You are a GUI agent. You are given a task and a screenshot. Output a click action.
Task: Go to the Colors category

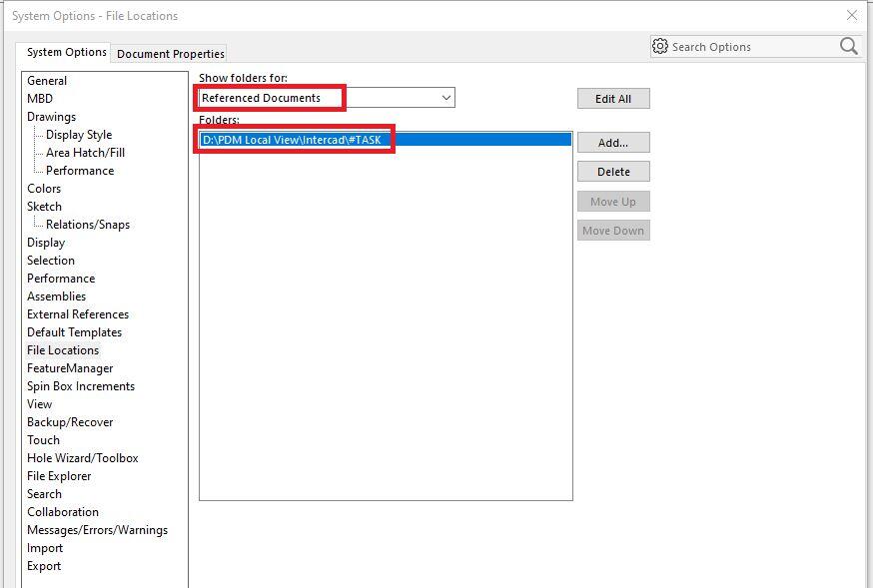coord(44,189)
